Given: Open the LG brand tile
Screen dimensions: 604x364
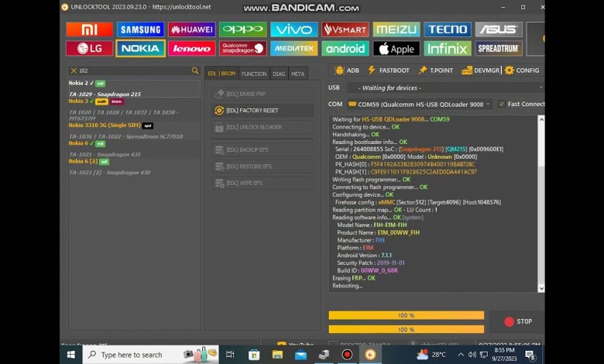Looking at the screenshot, I should coord(89,49).
